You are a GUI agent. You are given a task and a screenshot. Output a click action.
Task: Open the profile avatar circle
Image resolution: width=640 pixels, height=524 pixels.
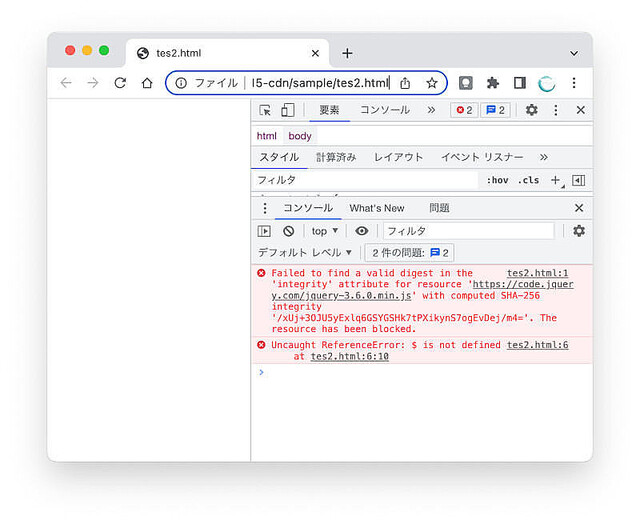pos(547,84)
